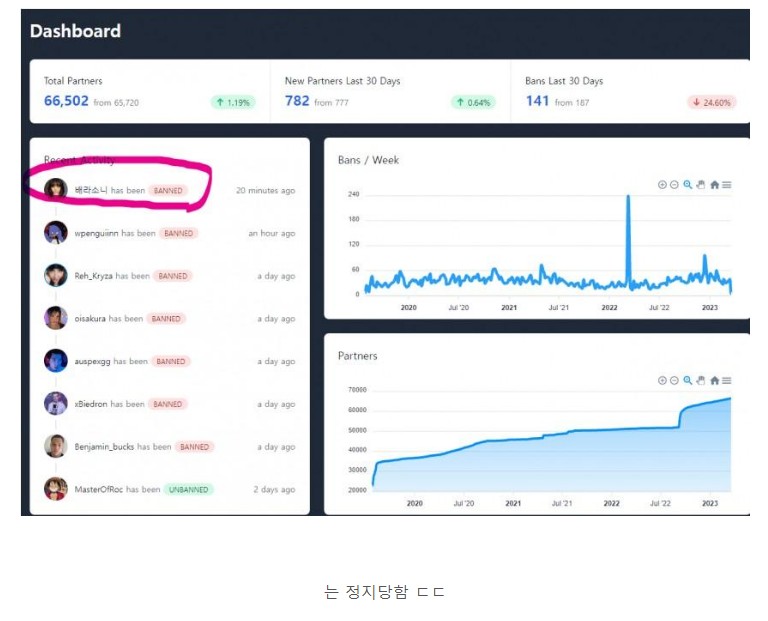768x621 pixels.
Task: Open the Reh_Kryza username link
Action: tap(94, 276)
